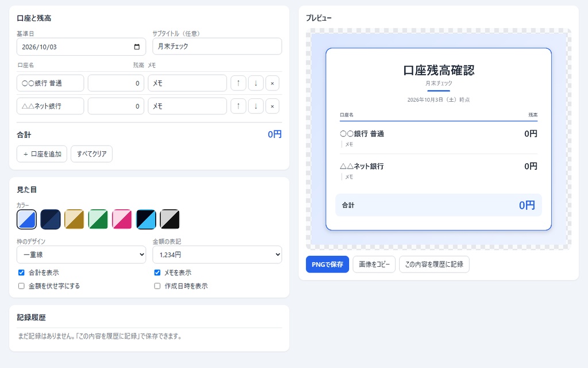Click the memo field in △△ネット銀行 row
Image resolution: width=588 pixels, height=368 pixels.
(187, 106)
